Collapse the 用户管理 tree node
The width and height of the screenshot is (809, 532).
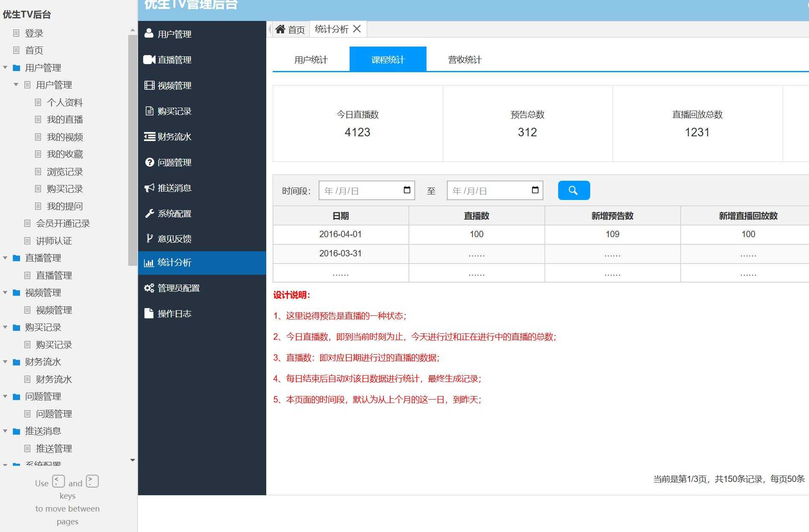coord(6,68)
